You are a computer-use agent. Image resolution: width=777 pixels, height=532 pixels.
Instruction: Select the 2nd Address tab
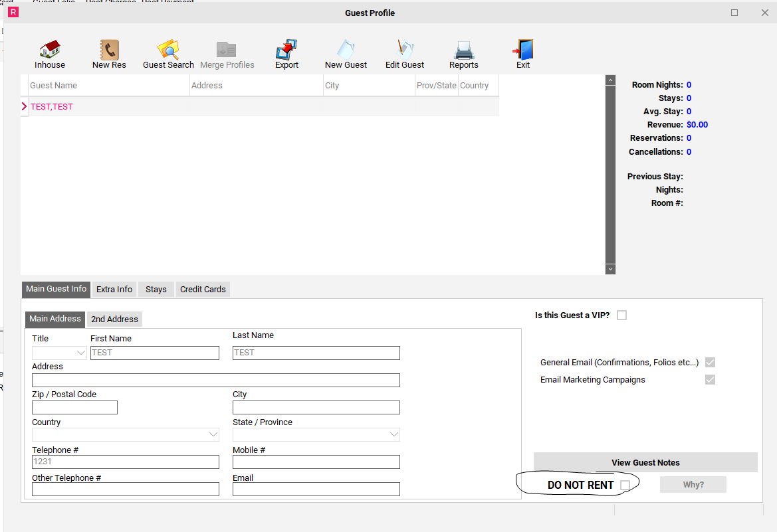tap(114, 319)
